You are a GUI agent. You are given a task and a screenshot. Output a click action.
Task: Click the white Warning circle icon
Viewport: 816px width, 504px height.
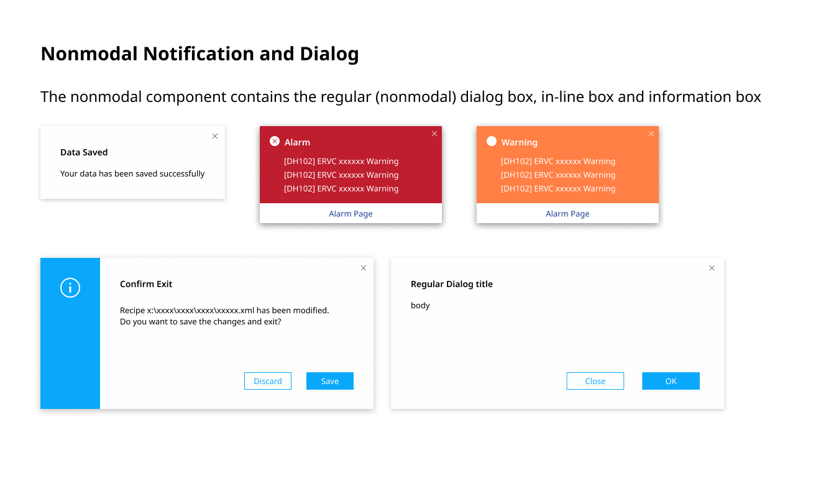click(492, 142)
